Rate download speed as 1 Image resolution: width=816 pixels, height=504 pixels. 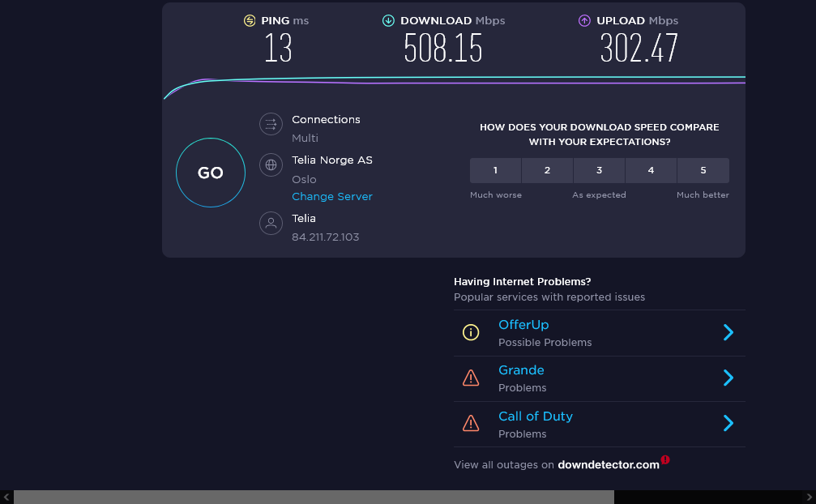(495, 170)
